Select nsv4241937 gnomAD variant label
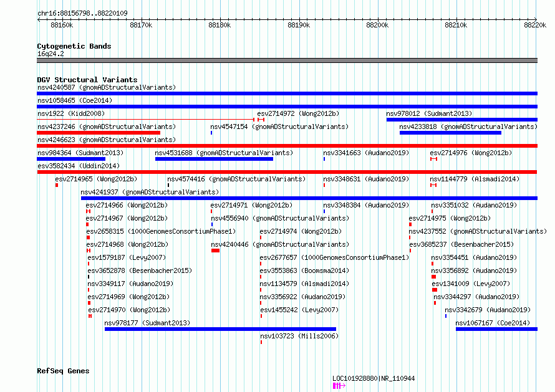 pos(150,192)
